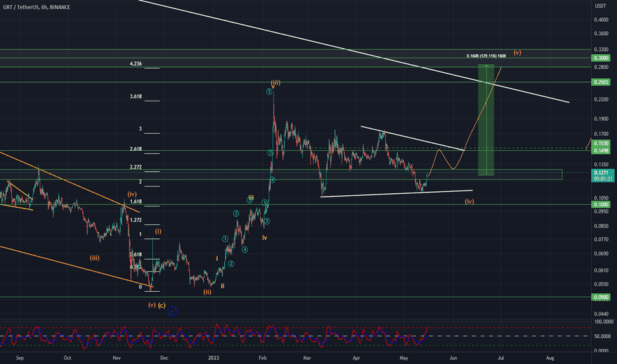The height and width of the screenshot is (364, 617).
Task: Select the highlighted 0.0500 price label
Action: 601,297
